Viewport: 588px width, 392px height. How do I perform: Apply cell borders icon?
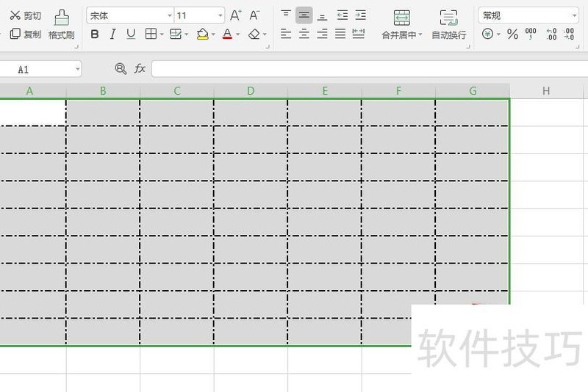pyautogui.click(x=151, y=34)
